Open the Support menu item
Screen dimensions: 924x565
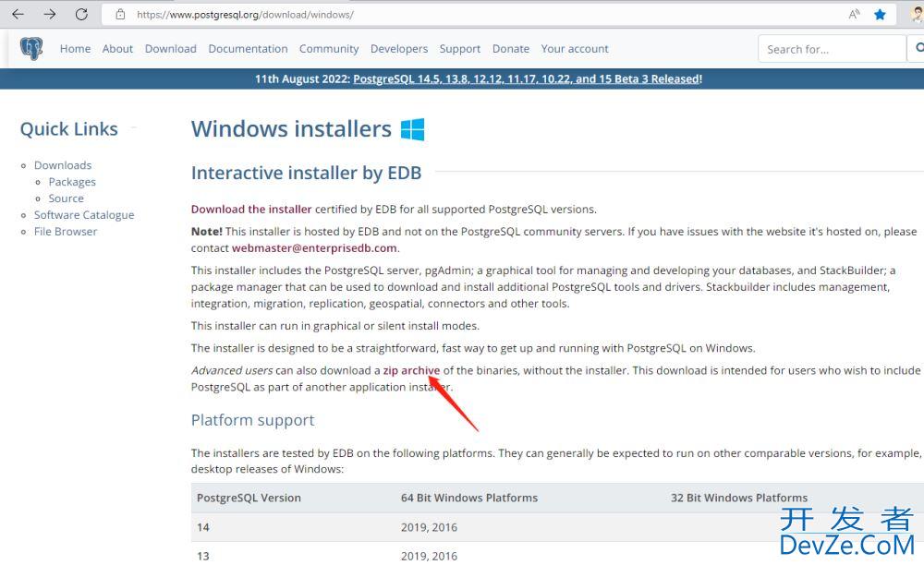(459, 49)
